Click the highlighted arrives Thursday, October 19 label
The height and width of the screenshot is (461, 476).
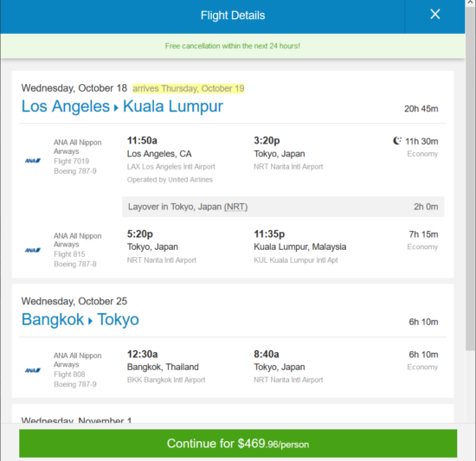click(188, 88)
